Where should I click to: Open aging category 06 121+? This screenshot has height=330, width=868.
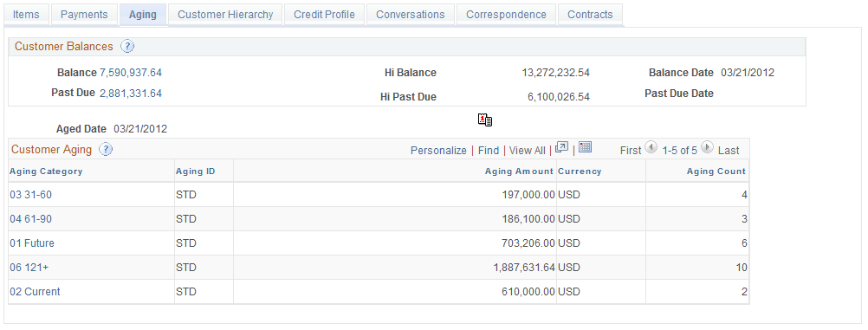29,268
